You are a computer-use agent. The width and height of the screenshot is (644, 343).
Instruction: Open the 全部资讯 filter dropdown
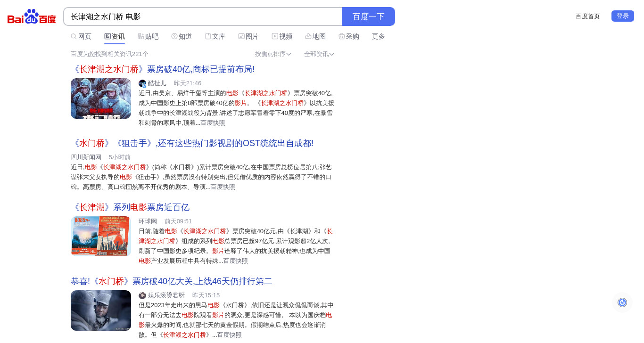click(319, 54)
